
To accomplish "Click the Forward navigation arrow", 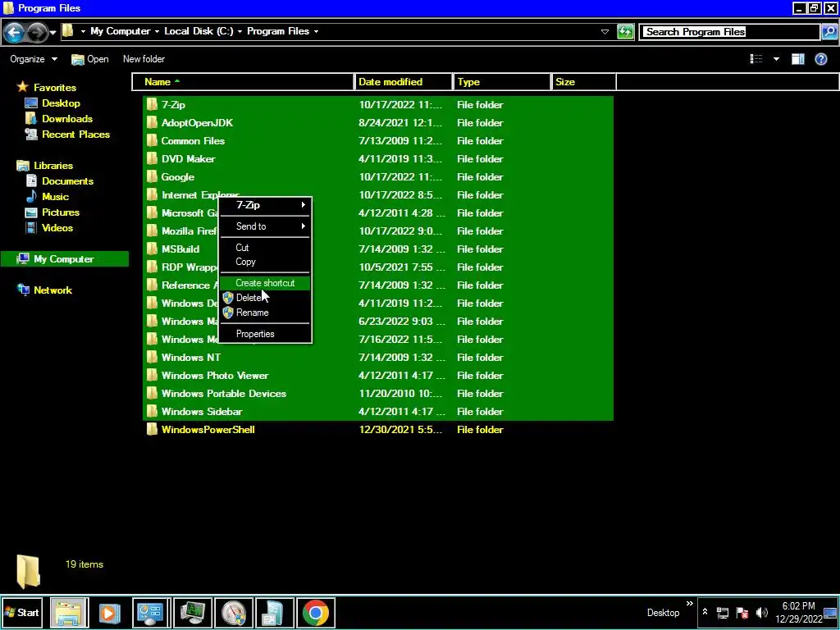I will (x=36, y=33).
